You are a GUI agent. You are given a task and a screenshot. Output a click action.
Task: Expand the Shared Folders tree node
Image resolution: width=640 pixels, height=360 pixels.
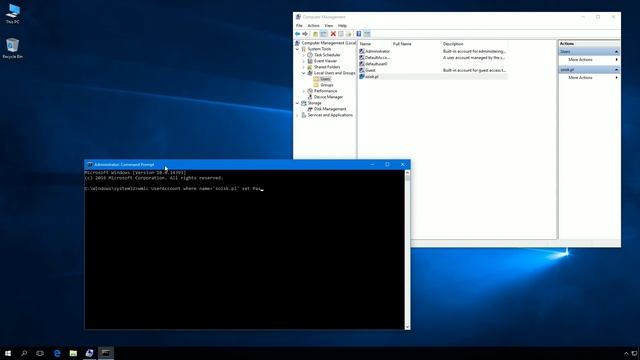pyautogui.click(x=304, y=67)
